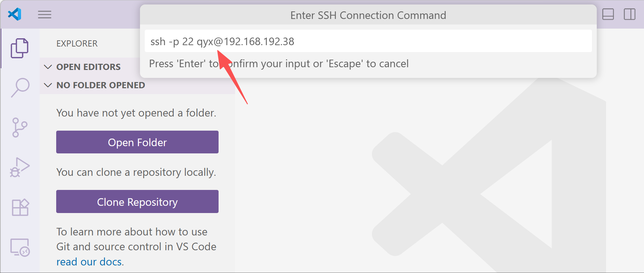Select the OPEN EDITORS header label
The width and height of the screenshot is (644, 273).
point(89,67)
